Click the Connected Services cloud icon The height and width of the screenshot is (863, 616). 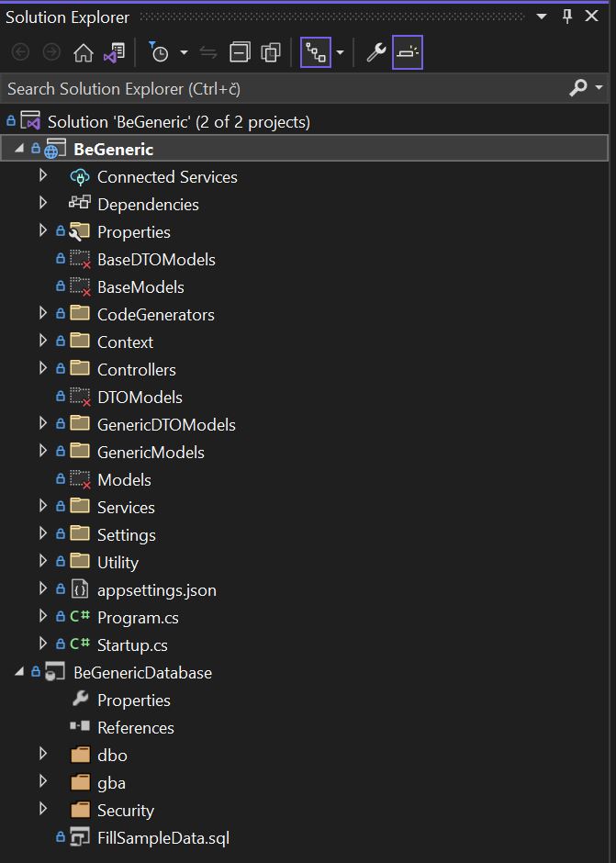click(80, 177)
